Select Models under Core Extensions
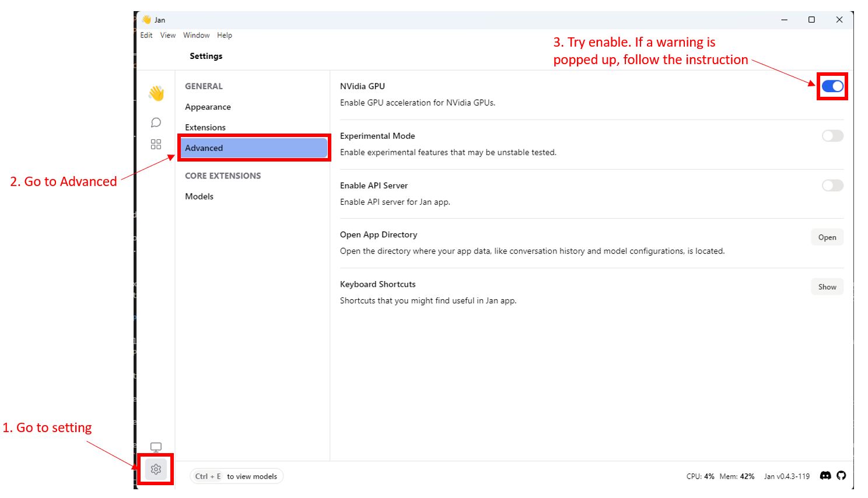The height and width of the screenshot is (498, 868). 198,196
